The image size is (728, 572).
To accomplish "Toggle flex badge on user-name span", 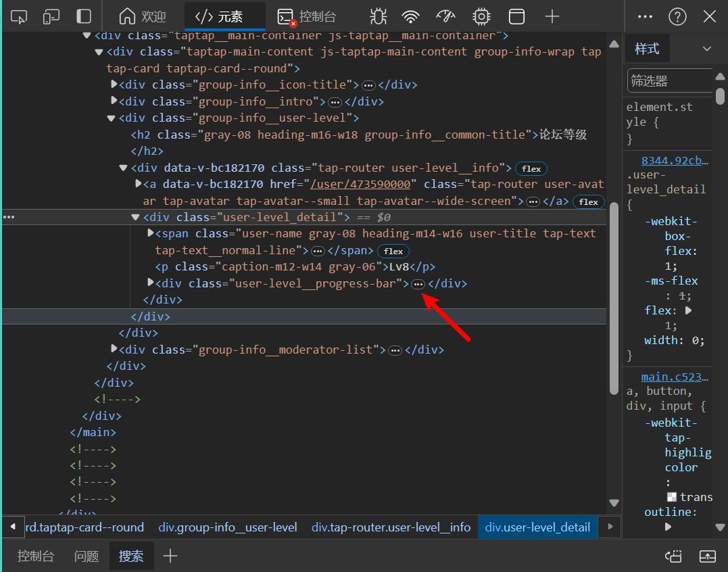I will (393, 251).
